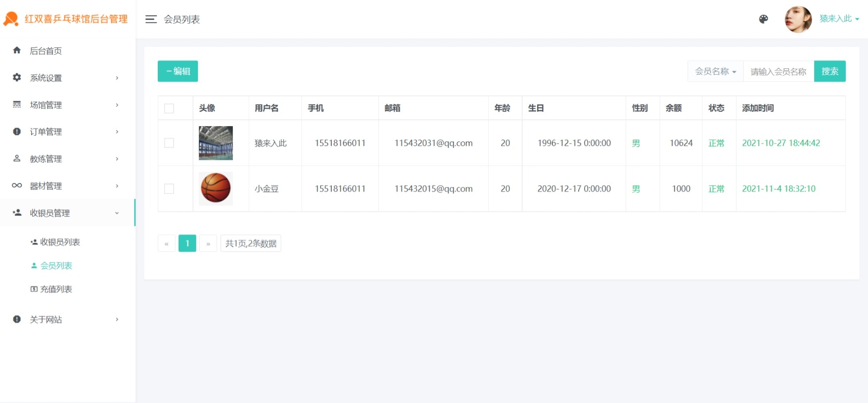Screen dimensions: 868x403
Task: Expand the 场馆管理 submenu chevron
Action: (x=117, y=105)
